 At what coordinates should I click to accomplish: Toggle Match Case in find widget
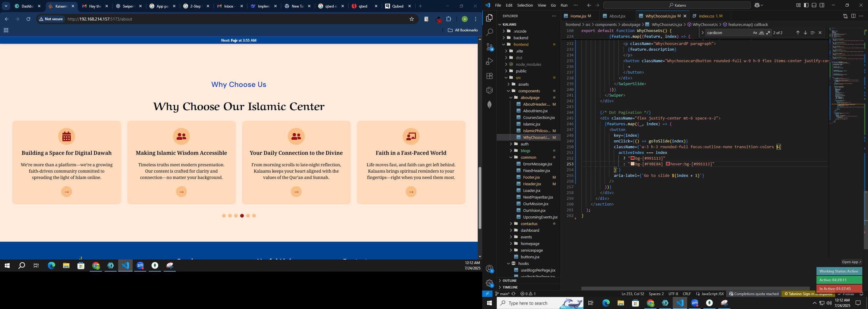pos(755,33)
